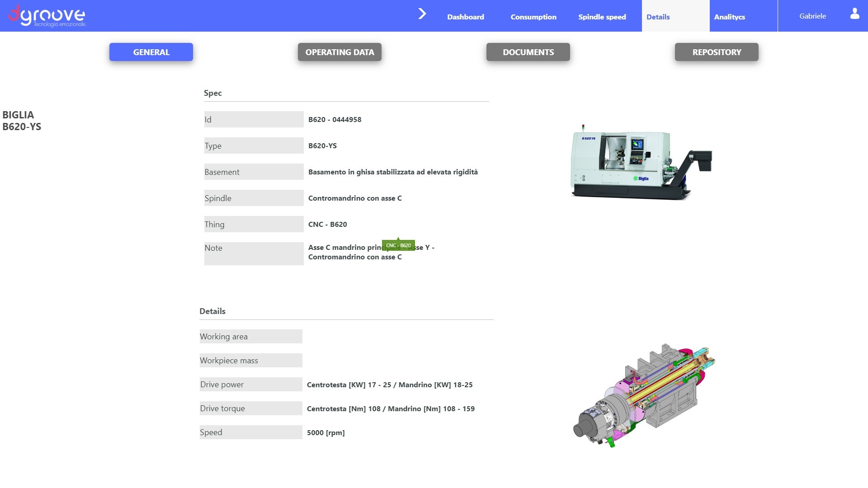Click the green CNC - B620 tooltip

398,245
